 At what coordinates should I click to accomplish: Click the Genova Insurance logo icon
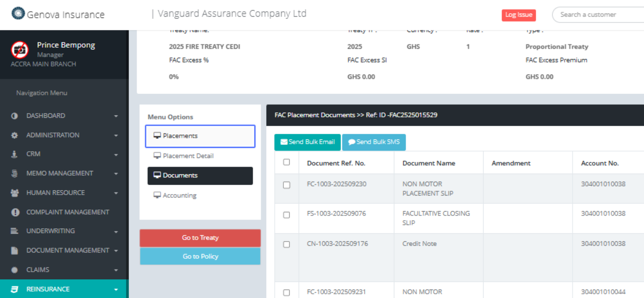(18, 13)
